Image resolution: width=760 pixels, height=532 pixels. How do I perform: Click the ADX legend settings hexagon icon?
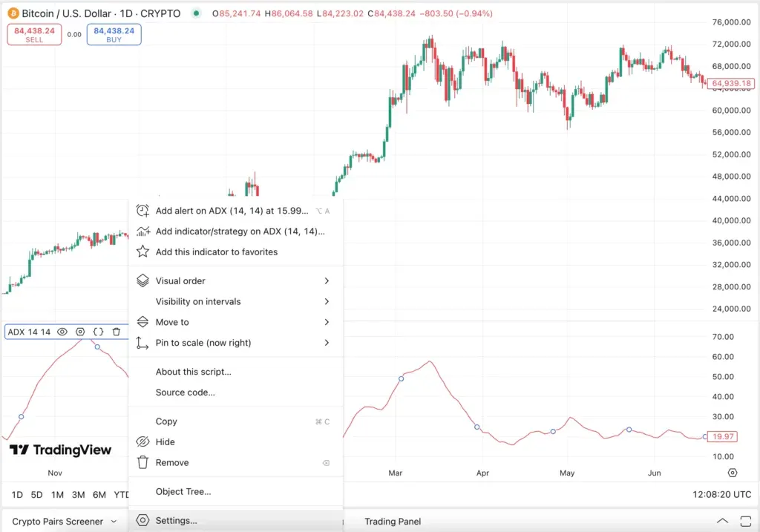(80, 332)
